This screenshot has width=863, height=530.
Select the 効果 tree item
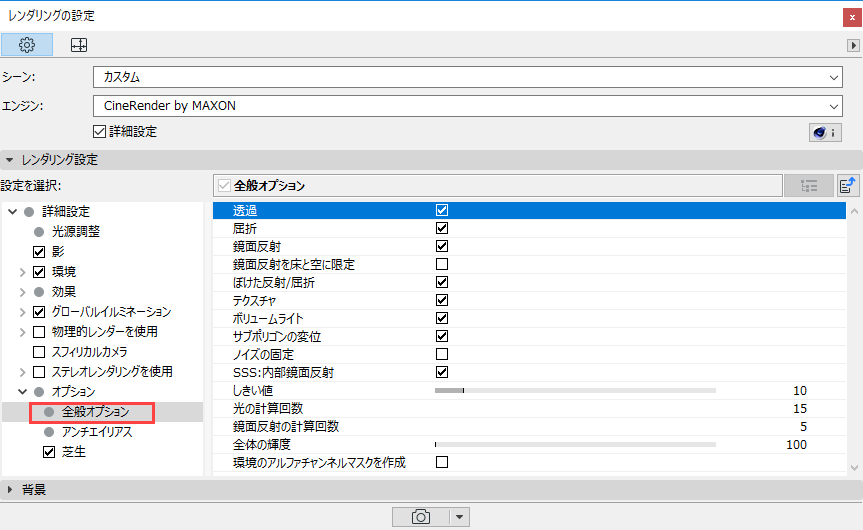click(64, 292)
